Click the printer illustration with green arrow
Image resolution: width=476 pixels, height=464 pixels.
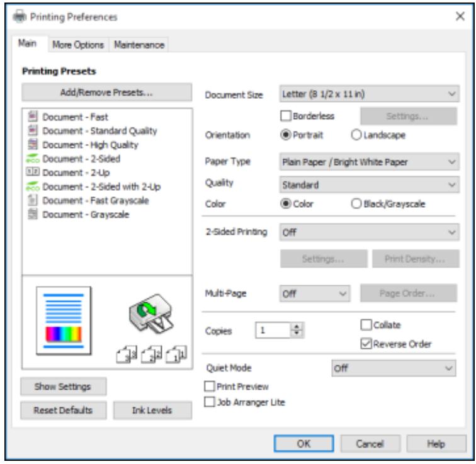[151, 314]
